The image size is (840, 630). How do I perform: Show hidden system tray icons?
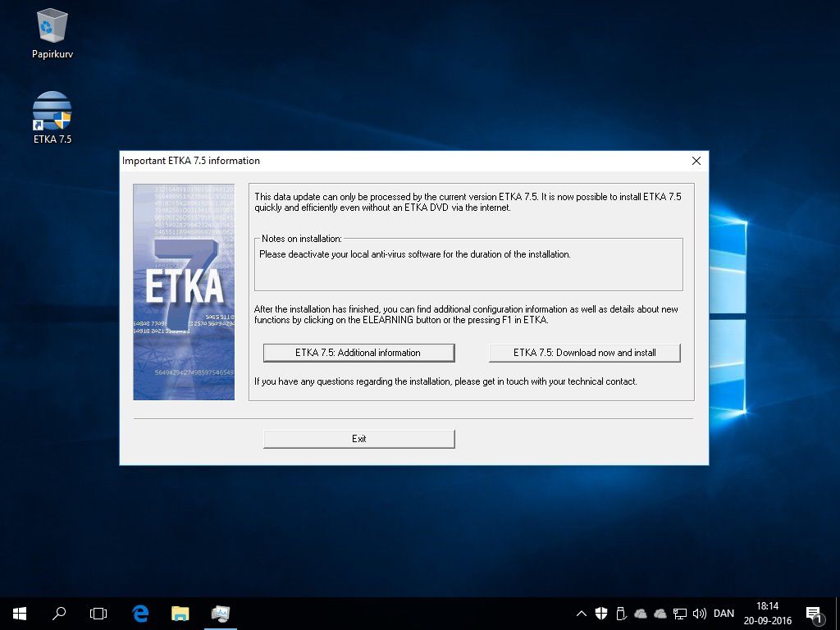(x=582, y=614)
